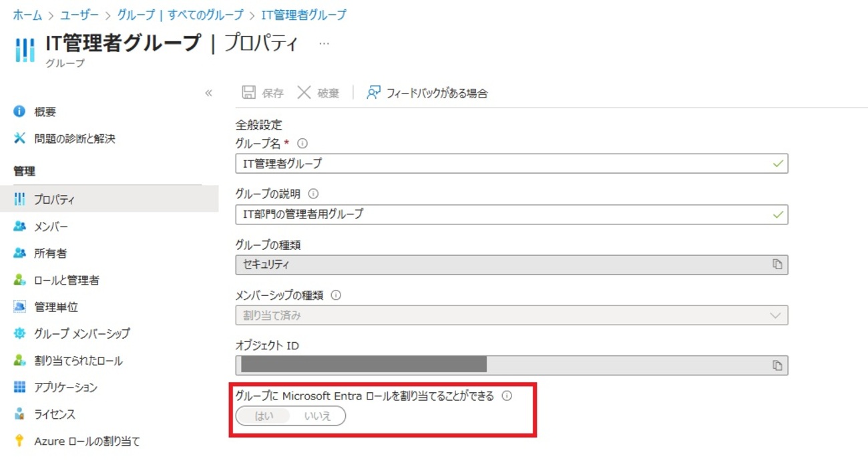Click the 全般設定 section heading
The width and height of the screenshot is (868, 461).
tap(259, 124)
